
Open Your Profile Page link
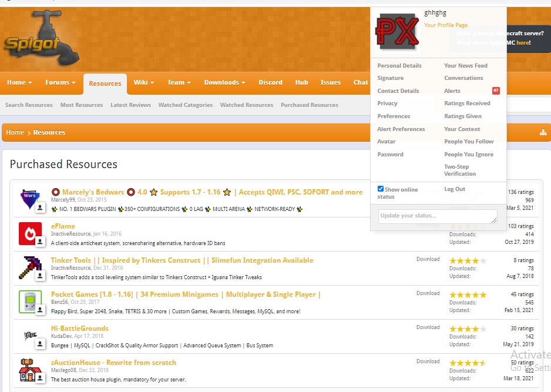446,25
